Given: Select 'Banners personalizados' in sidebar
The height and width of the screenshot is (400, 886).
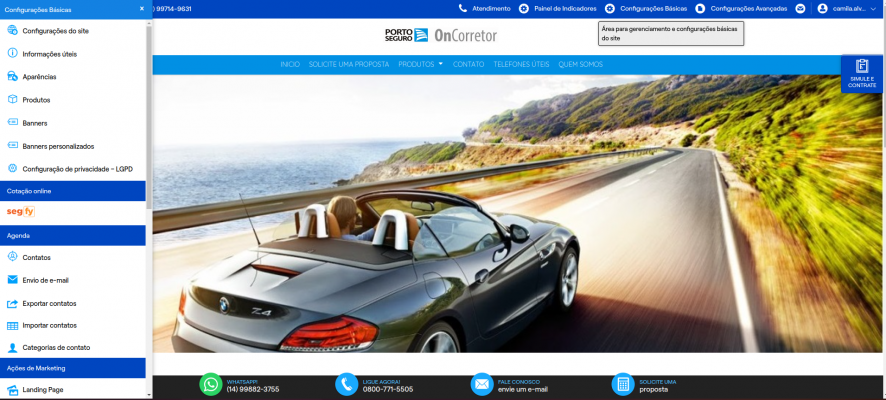Looking at the screenshot, I should [x=58, y=146].
